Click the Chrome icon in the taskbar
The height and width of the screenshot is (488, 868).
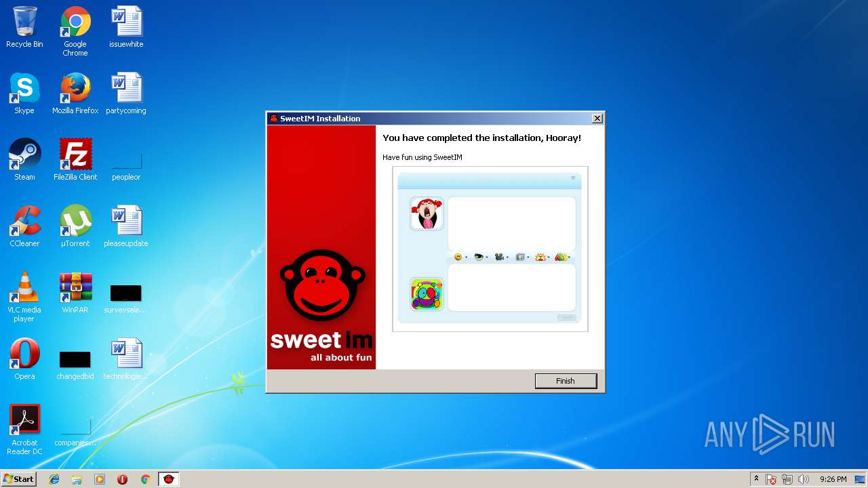pyautogui.click(x=145, y=479)
